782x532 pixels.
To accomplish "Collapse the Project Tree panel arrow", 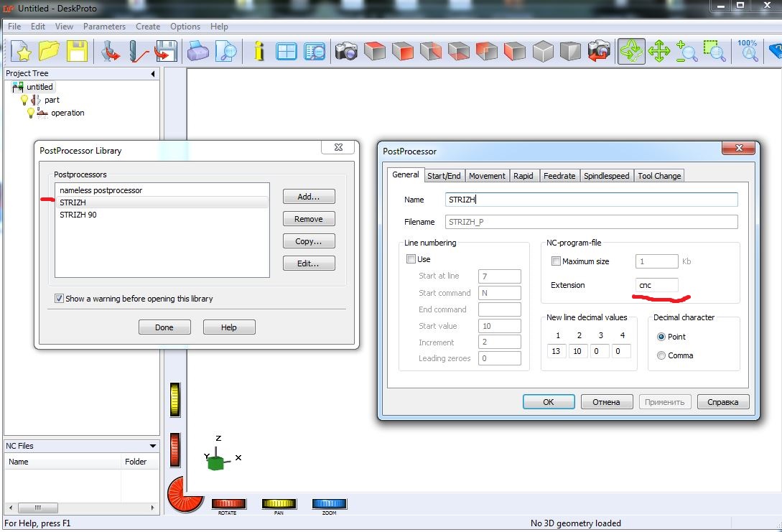I will [152, 74].
